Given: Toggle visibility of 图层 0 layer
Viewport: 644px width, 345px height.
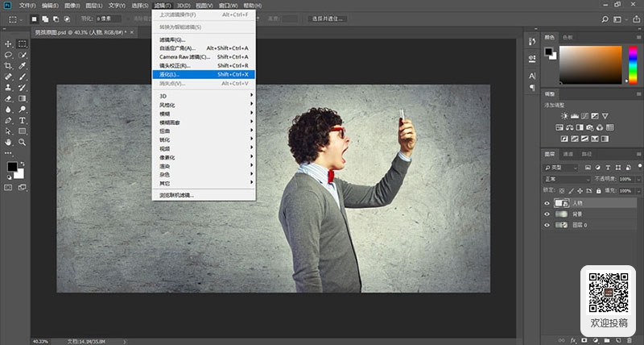Looking at the screenshot, I should tap(547, 225).
